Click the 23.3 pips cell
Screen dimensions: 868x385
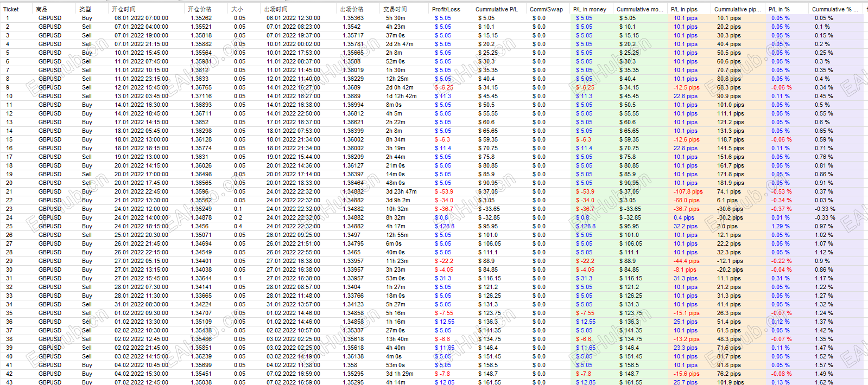coord(686,348)
